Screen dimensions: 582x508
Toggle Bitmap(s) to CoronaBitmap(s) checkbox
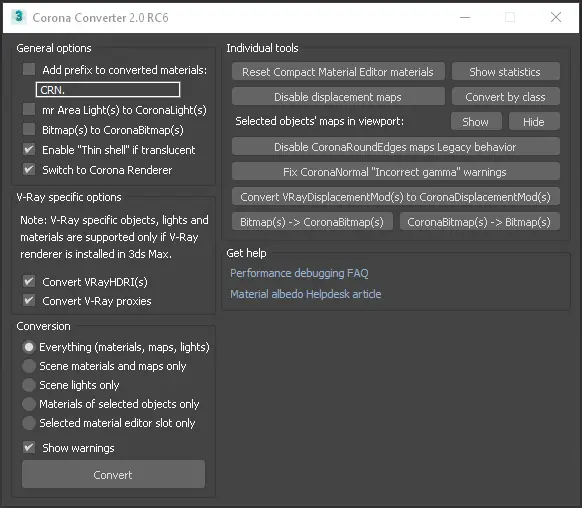[29, 129]
